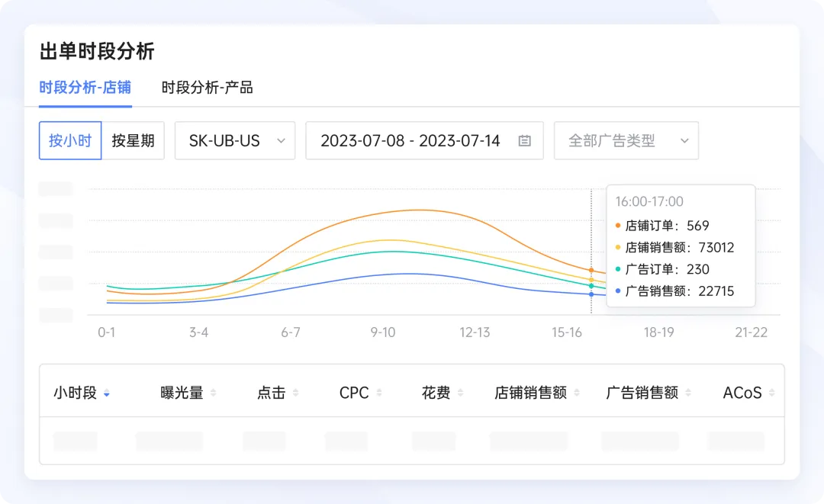Click the 点击 column header text
Image resolution: width=824 pixels, height=504 pixels.
271,393
